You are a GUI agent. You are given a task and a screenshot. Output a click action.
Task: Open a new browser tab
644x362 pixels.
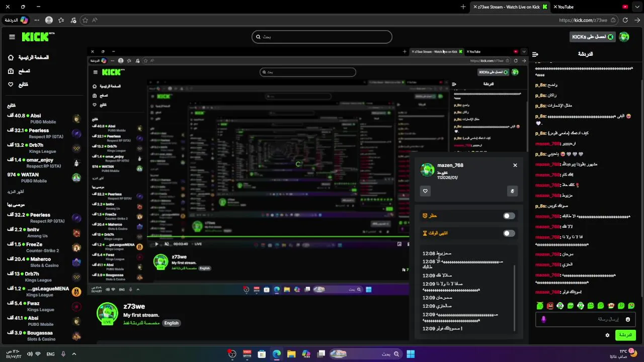[x=463, y=7]
